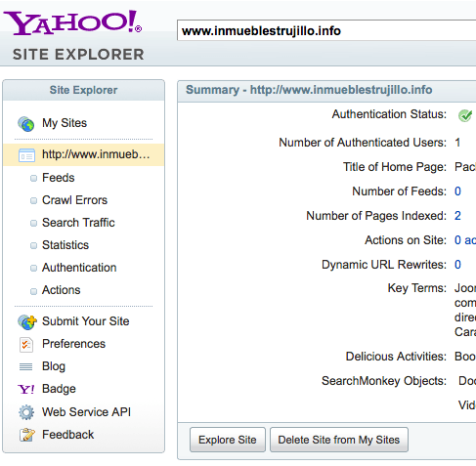Click the site URL input field

[x=326, y=30]
